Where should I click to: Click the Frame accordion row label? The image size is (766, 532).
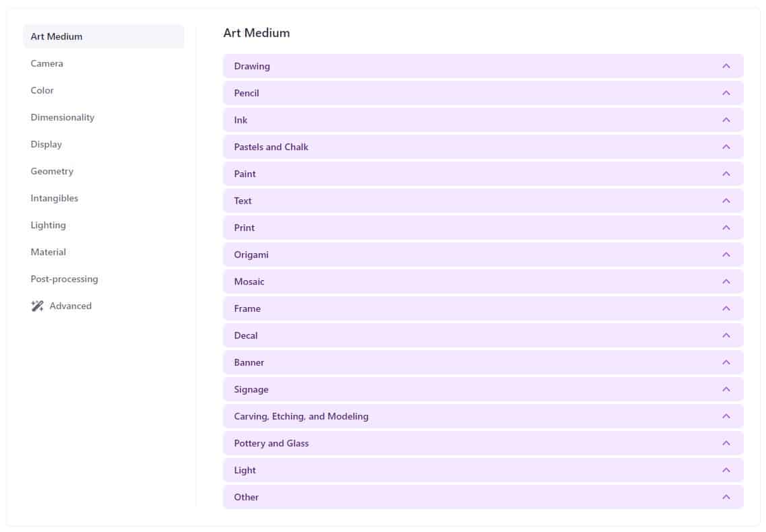[247, 308]
